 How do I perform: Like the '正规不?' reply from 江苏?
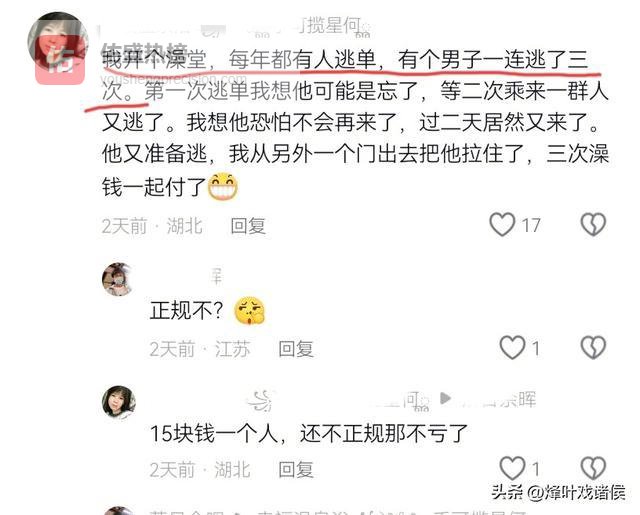[512, 348]
